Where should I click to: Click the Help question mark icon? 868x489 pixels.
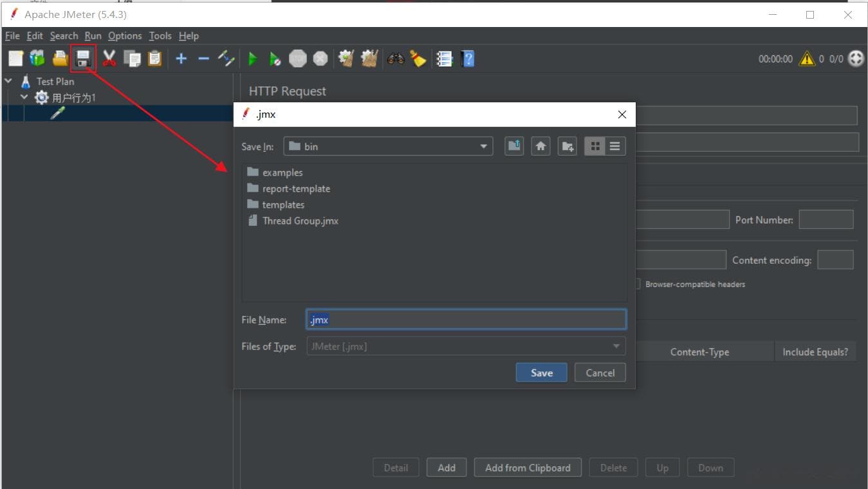468,59
